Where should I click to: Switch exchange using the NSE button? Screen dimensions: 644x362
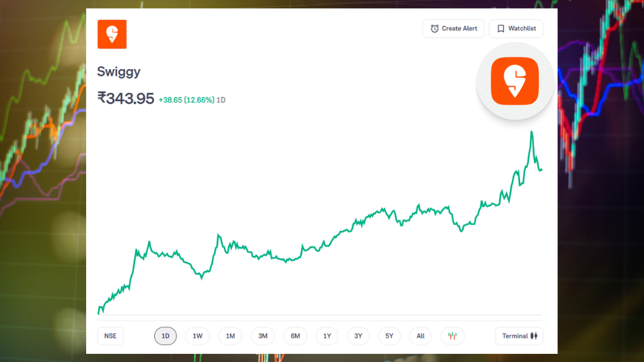111,336
